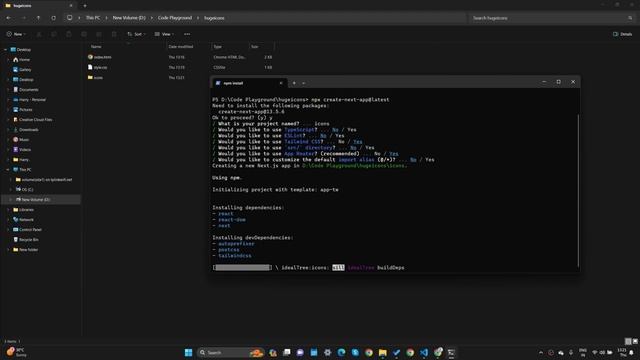
Task: Open the Windows Start menu
Action: [x=189, y=352]
